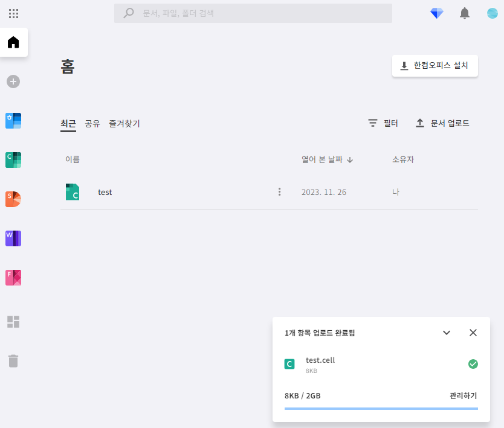Open the test file name

[x=105, y=192]
